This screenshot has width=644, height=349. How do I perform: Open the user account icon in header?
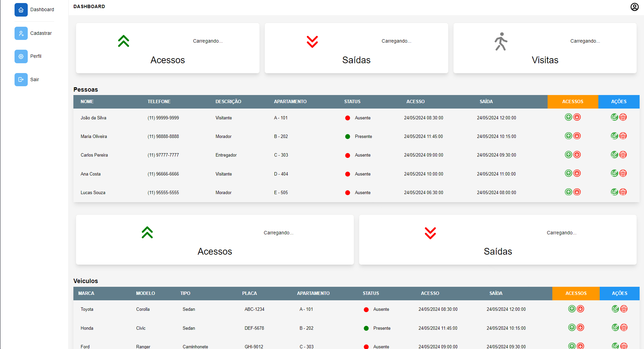(x=635, y=7)
